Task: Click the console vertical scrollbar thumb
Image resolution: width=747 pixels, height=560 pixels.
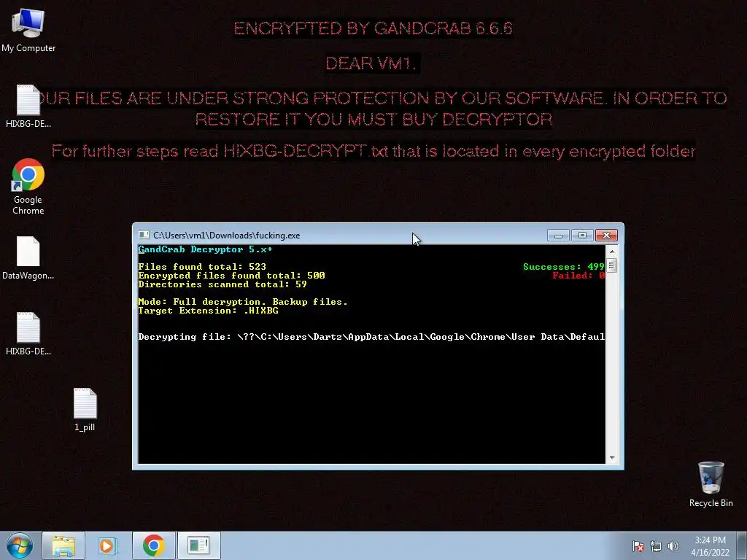Action: coord(612,265)
